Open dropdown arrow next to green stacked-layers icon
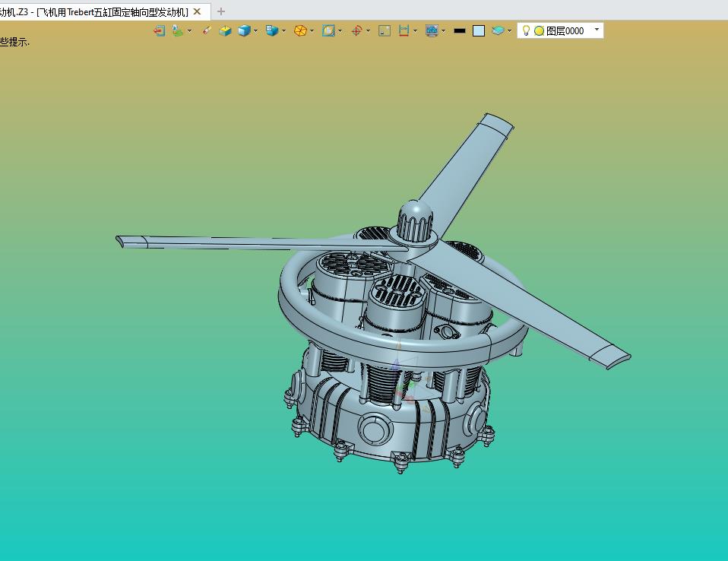 189,31
